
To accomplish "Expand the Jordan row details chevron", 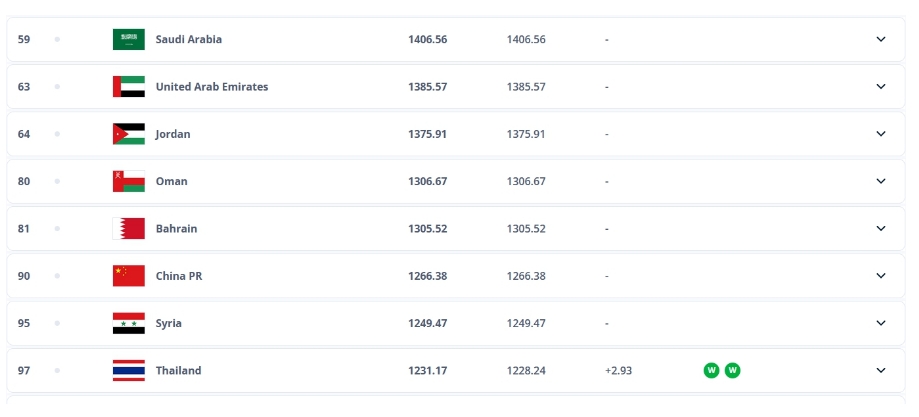I will tap(881, 134).
